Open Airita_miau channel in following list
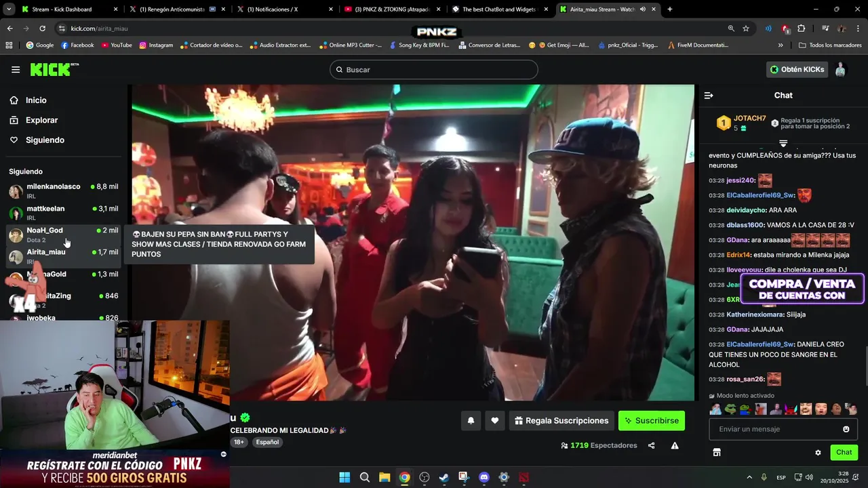Viewport: 868px width, 488px height. [64, 256]
